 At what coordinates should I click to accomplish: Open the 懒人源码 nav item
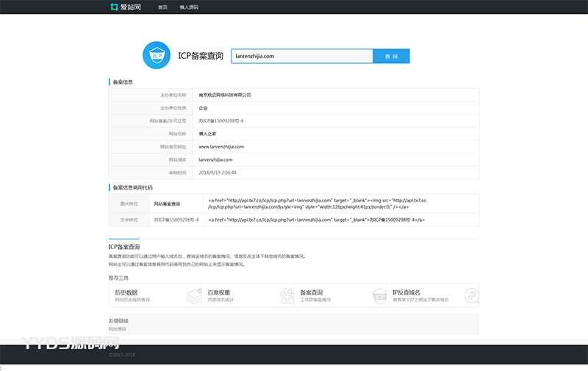tap(189, 7)
